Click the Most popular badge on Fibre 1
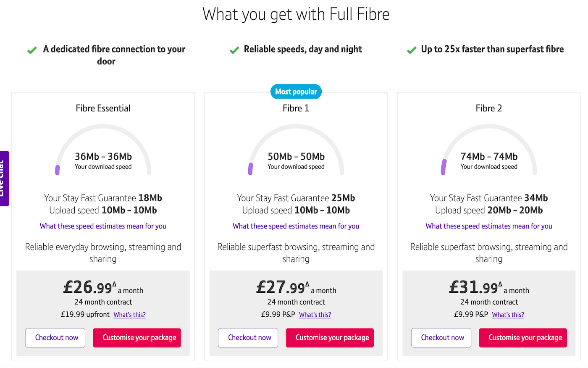The width and height of the screenshot is (588, 368). pyautogui.click(x=296, y=91)
